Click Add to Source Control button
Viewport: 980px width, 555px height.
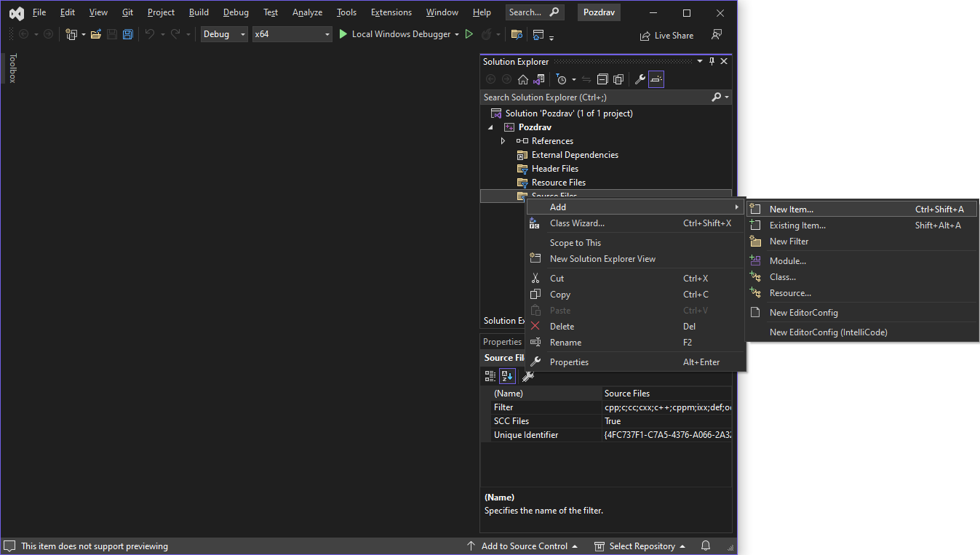point(522,546)
